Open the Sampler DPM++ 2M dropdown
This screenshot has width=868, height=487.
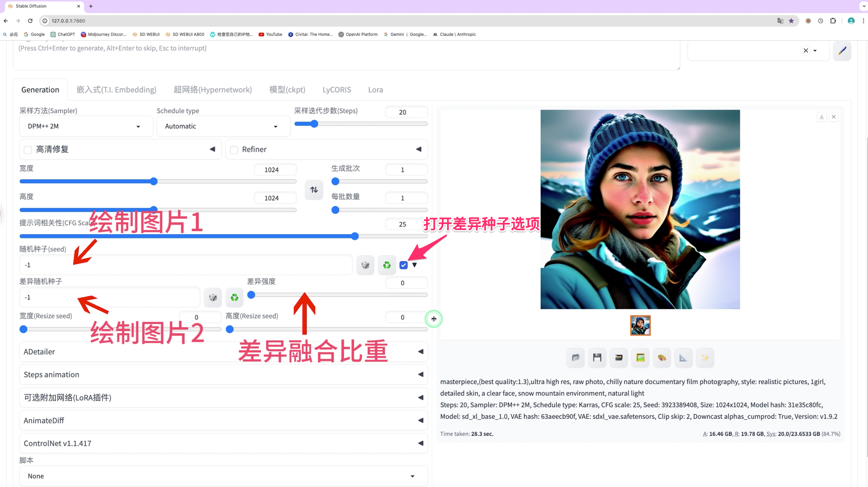86,126
